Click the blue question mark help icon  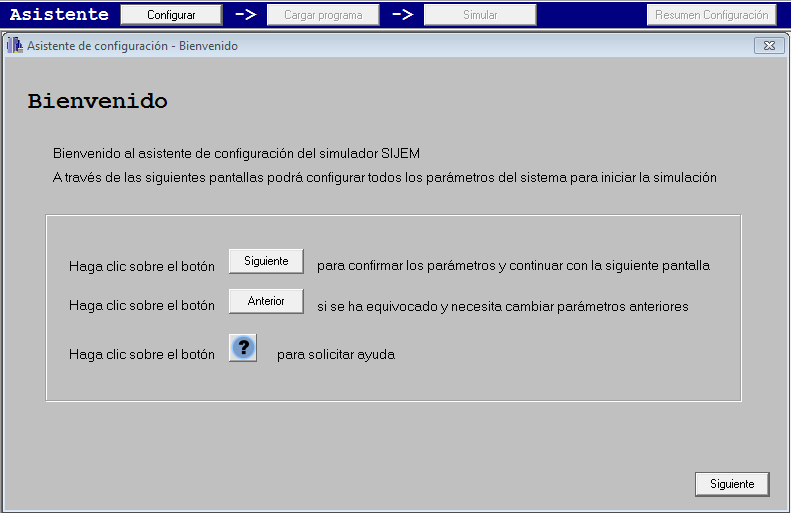[243, 348]
